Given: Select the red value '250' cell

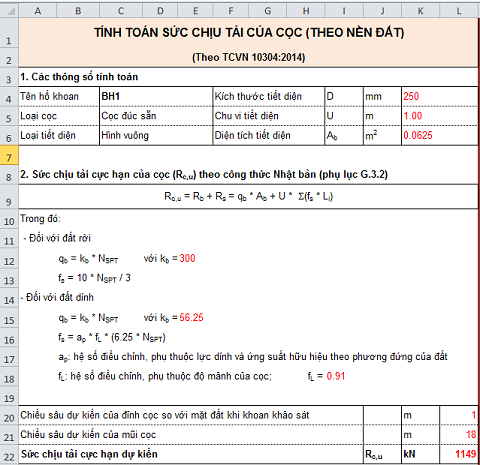Looking at the screenshot, I should (440, 97).
